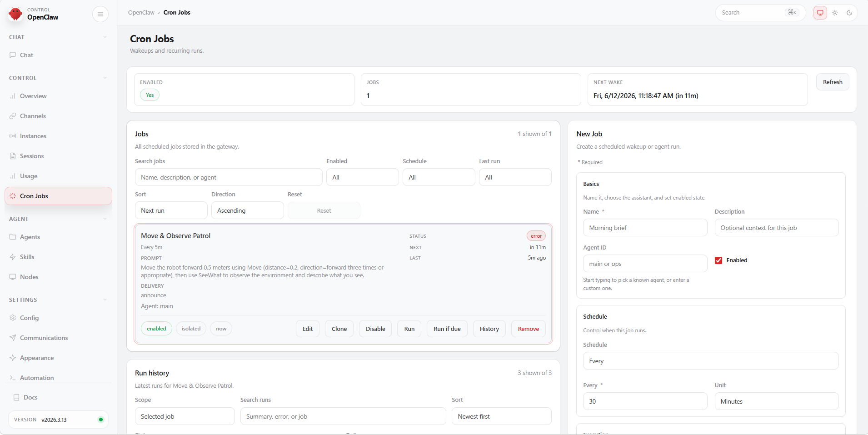Screen dimensions: 868x435
Task: Click the Sessions document icon
Action: pos(13,156)
